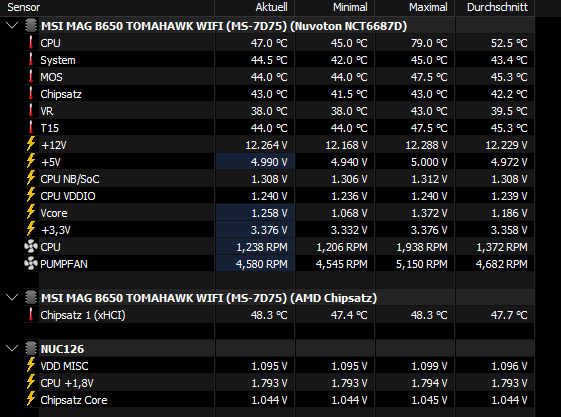This screenshot has width=561, height=417.
Task: Click the fan icon of the CPU fan row
Action: click(x=31, y=247)
